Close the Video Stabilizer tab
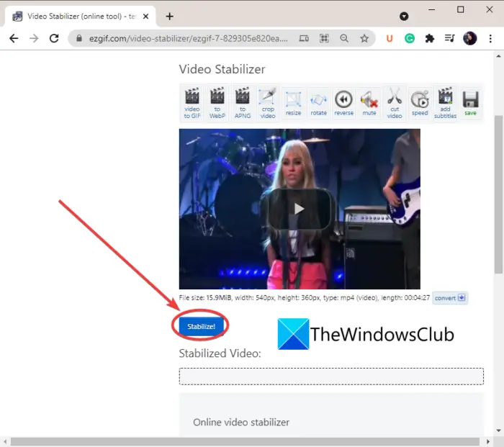This screenshot has width=504, height=447. click(x=146, y=16)
